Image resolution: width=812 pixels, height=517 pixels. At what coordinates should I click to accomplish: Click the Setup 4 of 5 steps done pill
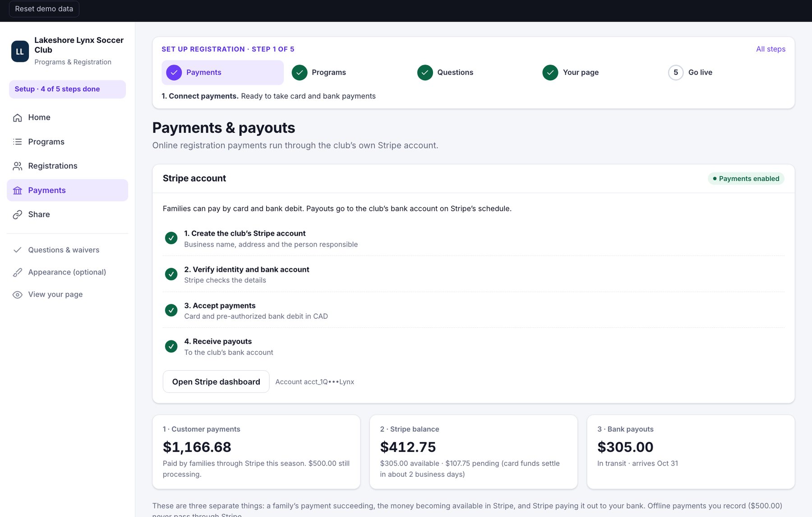pos(67,89)
